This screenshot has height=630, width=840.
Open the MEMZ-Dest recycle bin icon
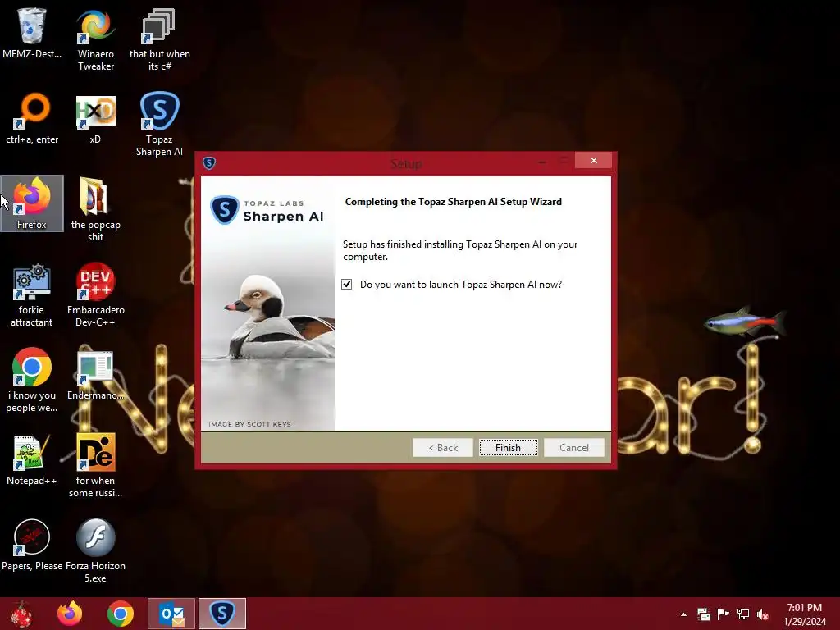32,33
